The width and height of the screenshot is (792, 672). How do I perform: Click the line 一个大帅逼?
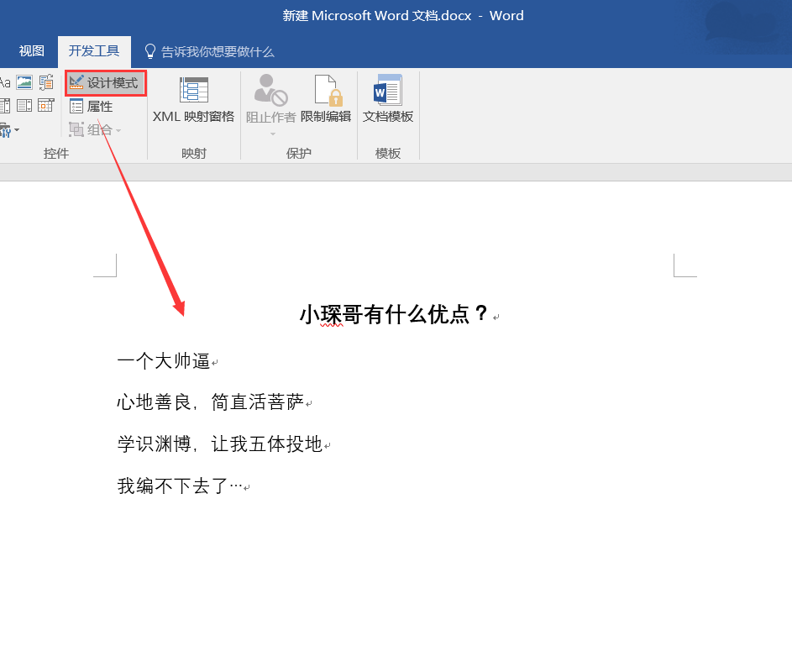coord(164,361)
